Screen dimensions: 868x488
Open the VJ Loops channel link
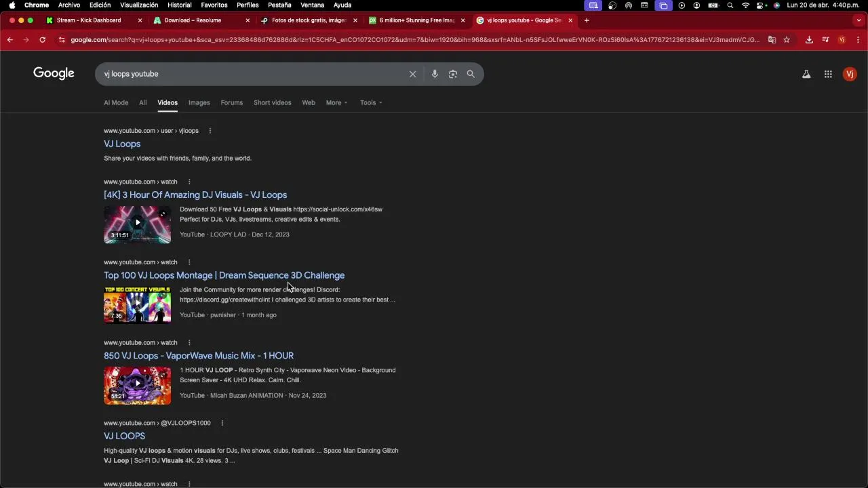(122, 144)
